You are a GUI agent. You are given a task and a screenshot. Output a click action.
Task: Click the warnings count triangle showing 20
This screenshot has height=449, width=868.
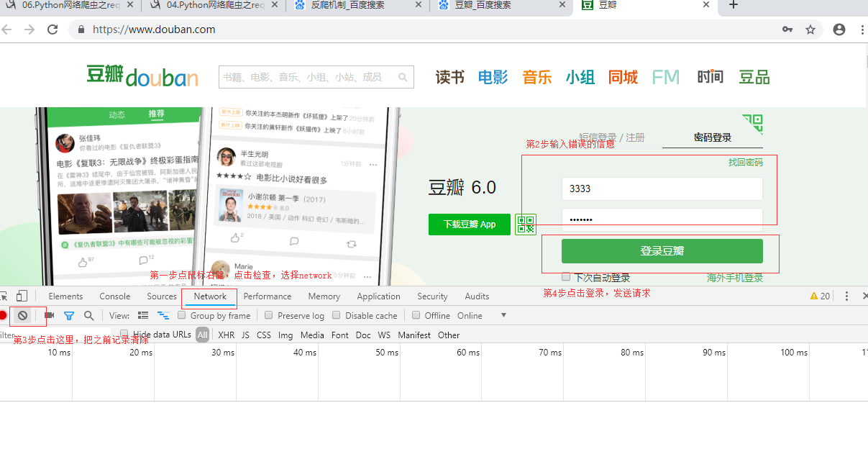pos(820,296)
